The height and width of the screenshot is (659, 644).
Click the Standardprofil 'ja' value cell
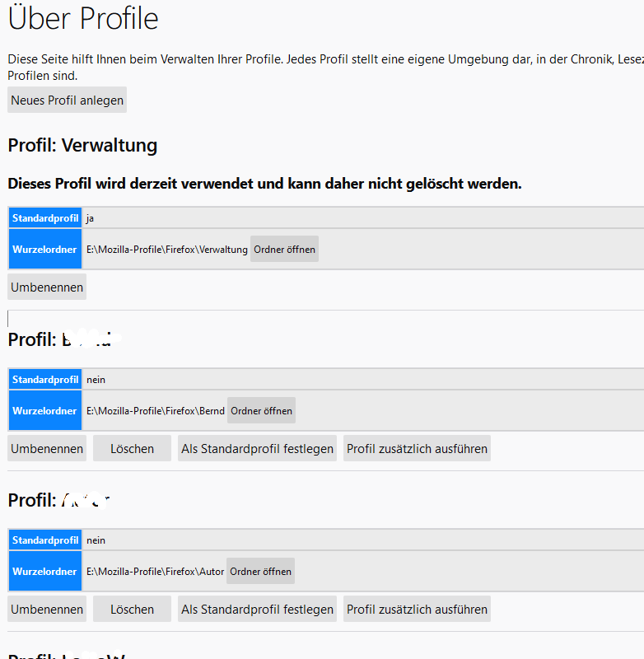90,218
